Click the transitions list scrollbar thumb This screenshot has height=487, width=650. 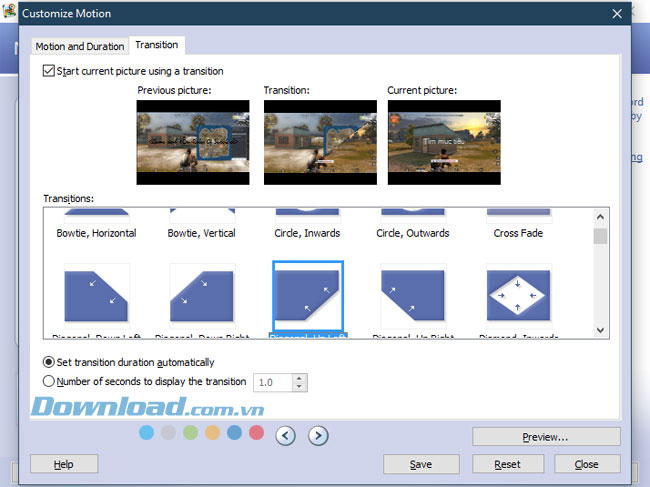click(600, 236)
